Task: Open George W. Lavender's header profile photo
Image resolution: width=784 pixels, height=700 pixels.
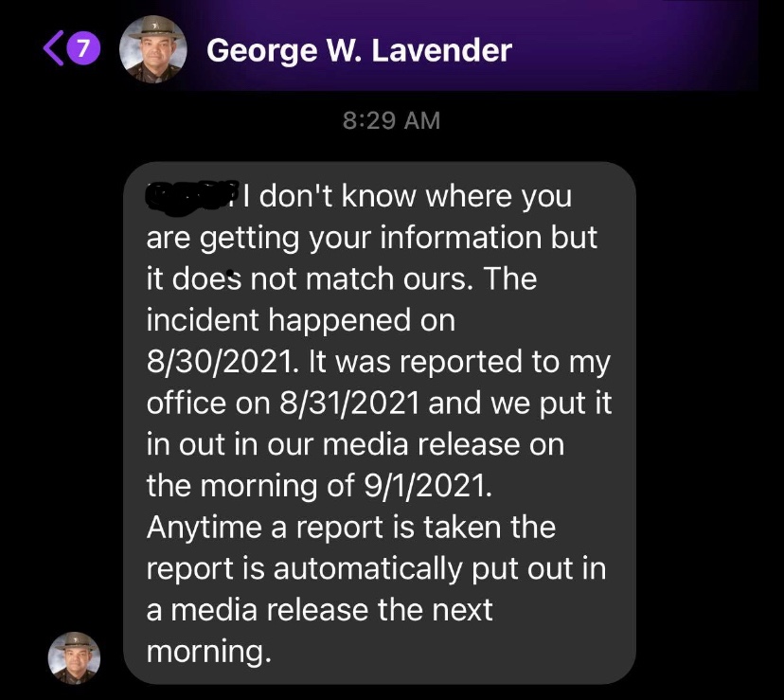Action: pyautogui.click(x=153, y=49)
